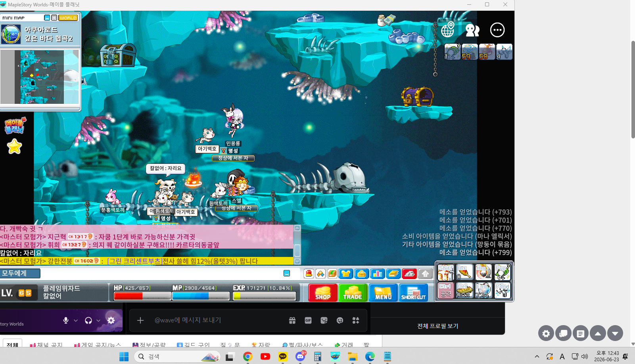Click the third buff icon showing 58
635x364 pixels.
[x=487, y=52]
